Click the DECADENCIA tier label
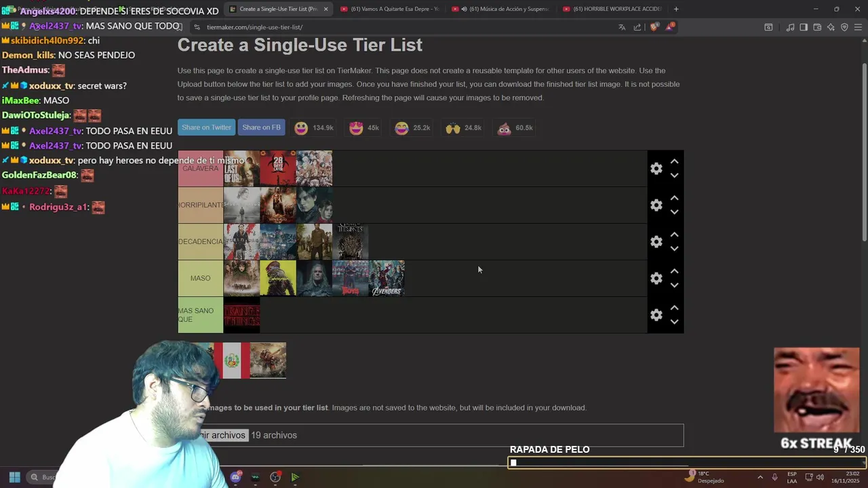This screenshot has height=488, width=868. coord(201,242)
